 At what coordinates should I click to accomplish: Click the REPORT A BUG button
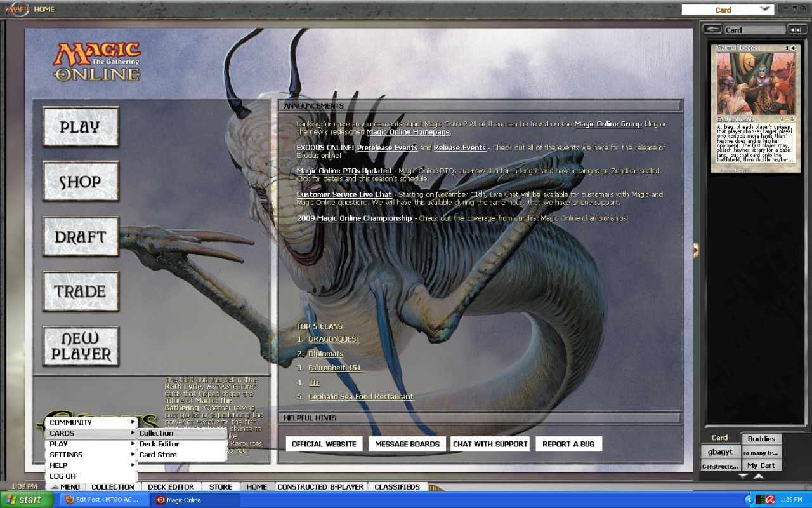568,444
